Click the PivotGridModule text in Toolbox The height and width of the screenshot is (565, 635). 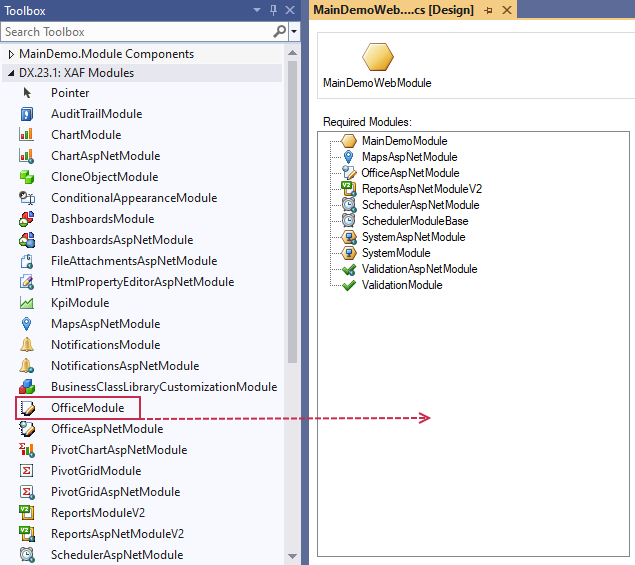[x=96, y=471]
